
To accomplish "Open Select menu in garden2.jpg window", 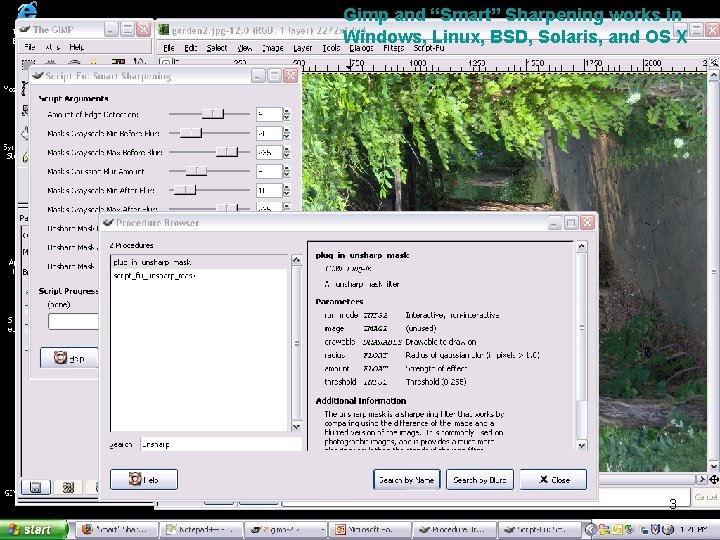I will click(x=217, y=48).
